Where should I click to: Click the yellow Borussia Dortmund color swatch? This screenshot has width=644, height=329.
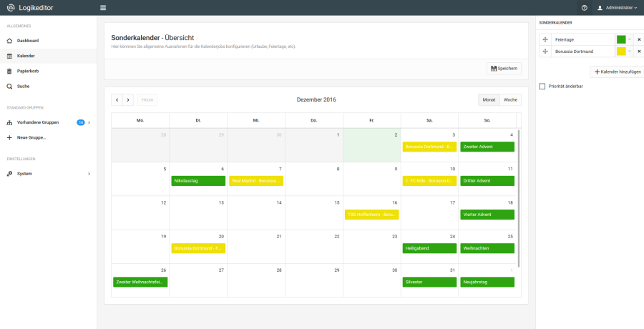[x=621, y=51]
